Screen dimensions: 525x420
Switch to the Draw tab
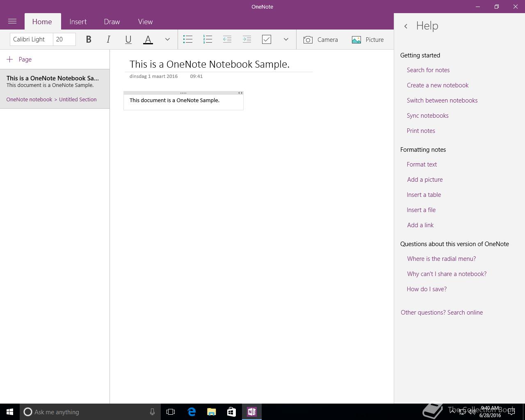[112, 22]
